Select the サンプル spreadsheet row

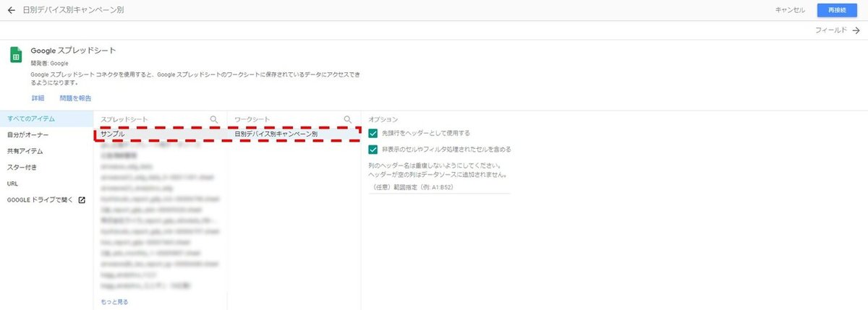(x=161, y=134)
